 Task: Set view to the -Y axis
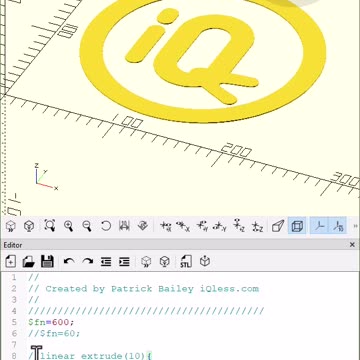pos(220,226)
